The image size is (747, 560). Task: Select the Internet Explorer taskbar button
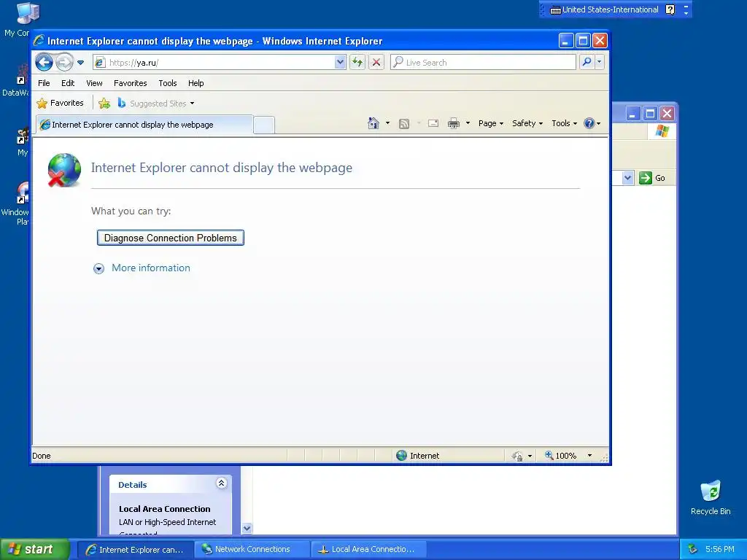point(136,550)
